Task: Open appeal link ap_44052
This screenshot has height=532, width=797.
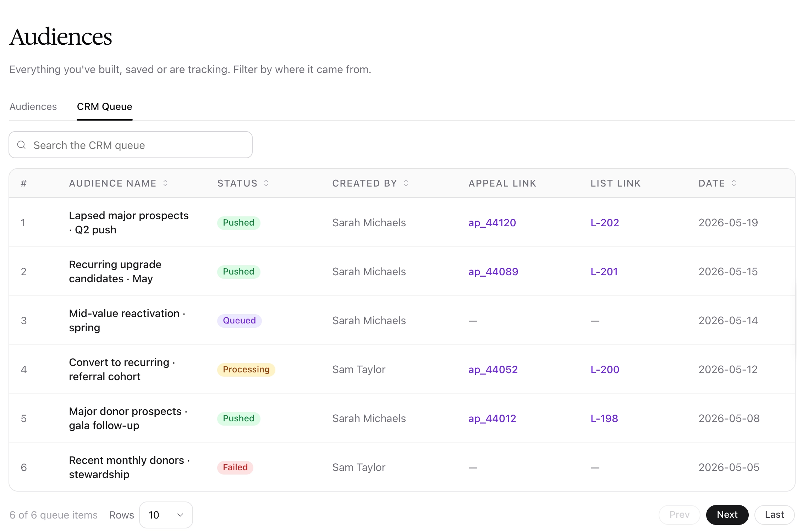Action: pyautogui.click(x=493, y=369)
